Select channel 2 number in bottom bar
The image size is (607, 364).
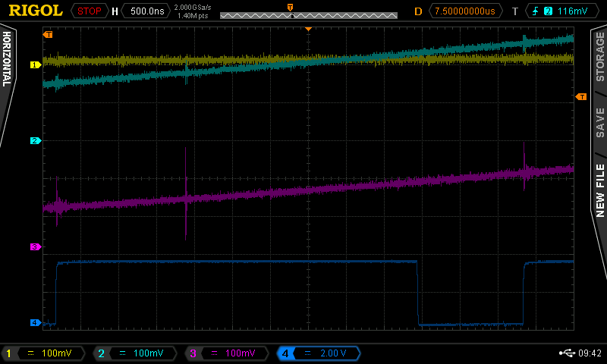pos(101,353)
